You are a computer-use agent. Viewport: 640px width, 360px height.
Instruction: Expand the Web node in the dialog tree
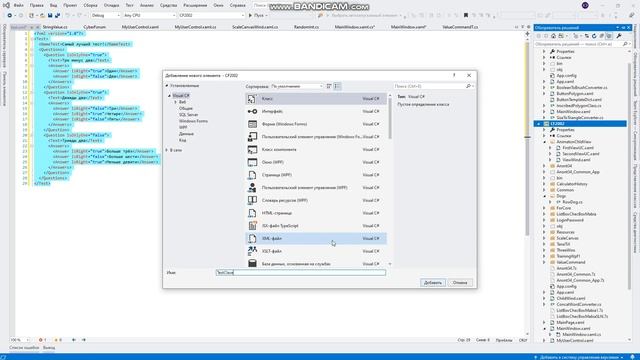tap(176, 102)
